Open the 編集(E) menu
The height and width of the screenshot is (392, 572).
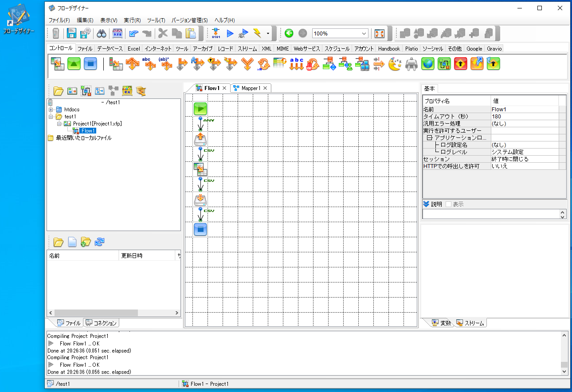85,20
